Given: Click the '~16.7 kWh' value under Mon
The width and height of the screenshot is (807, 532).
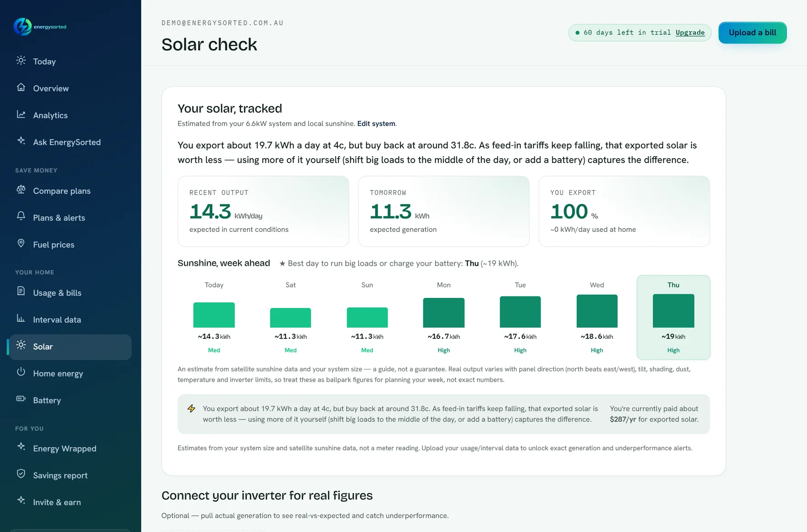Looking at the screenshot, I should click(444, 337).
